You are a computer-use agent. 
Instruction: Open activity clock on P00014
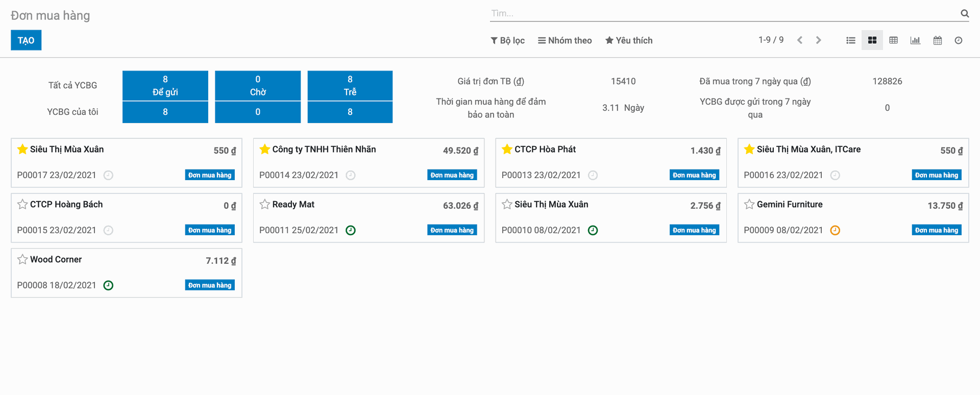point(351,175)
